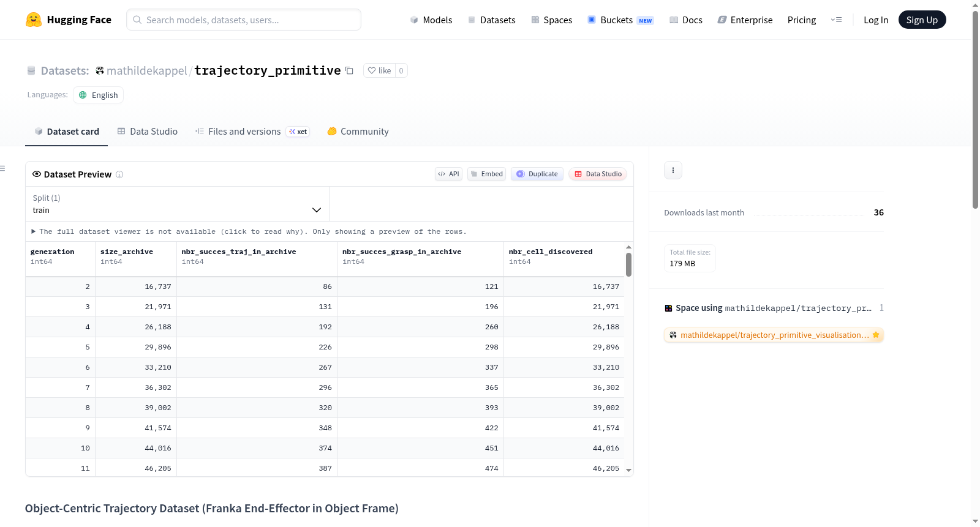This screenshot has width=980, height=527.
Task: Click the Log In link
Action: pyautogui.click(x=876, y=20)
